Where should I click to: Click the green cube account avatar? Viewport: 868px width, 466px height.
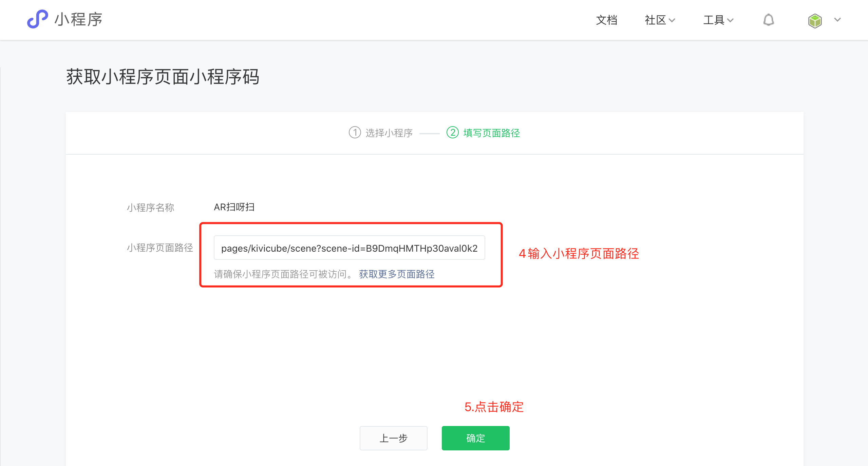(x=815, y=20)
